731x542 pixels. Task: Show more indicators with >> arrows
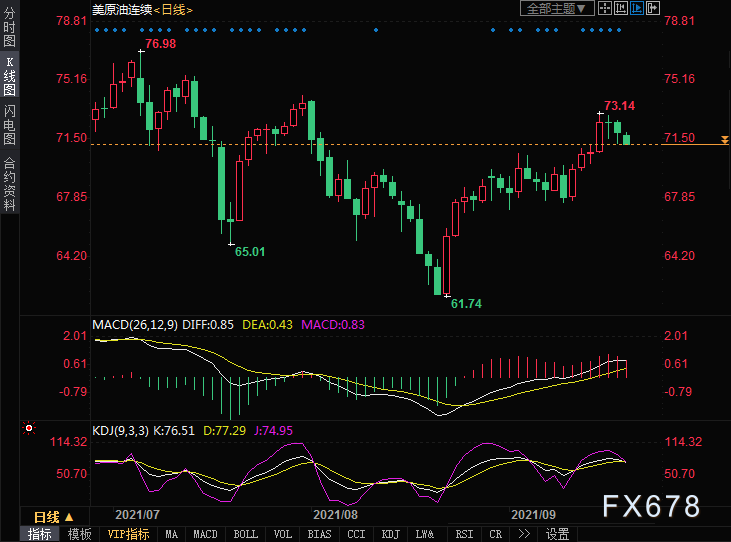point(524,534)
